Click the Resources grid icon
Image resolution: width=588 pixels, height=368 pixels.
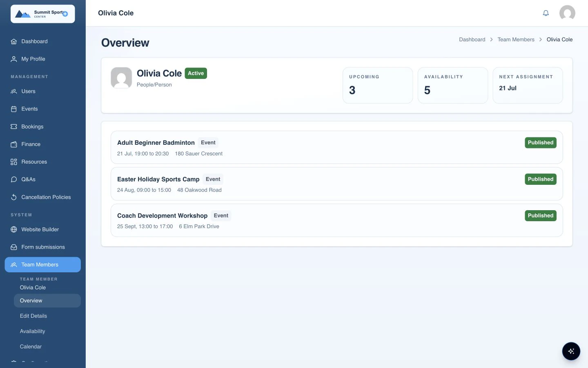tap(14, 162)
